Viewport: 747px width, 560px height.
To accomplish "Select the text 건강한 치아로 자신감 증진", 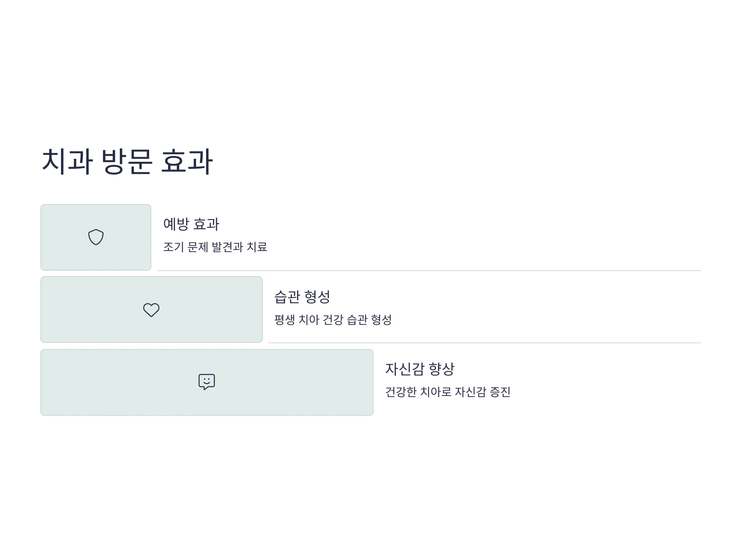I will 448,392.
